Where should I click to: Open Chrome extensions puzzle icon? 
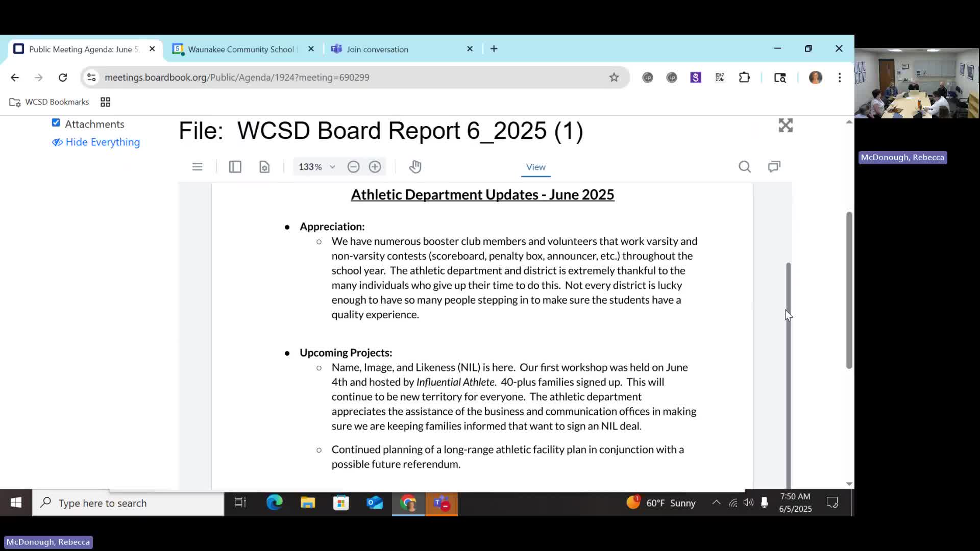744,77
